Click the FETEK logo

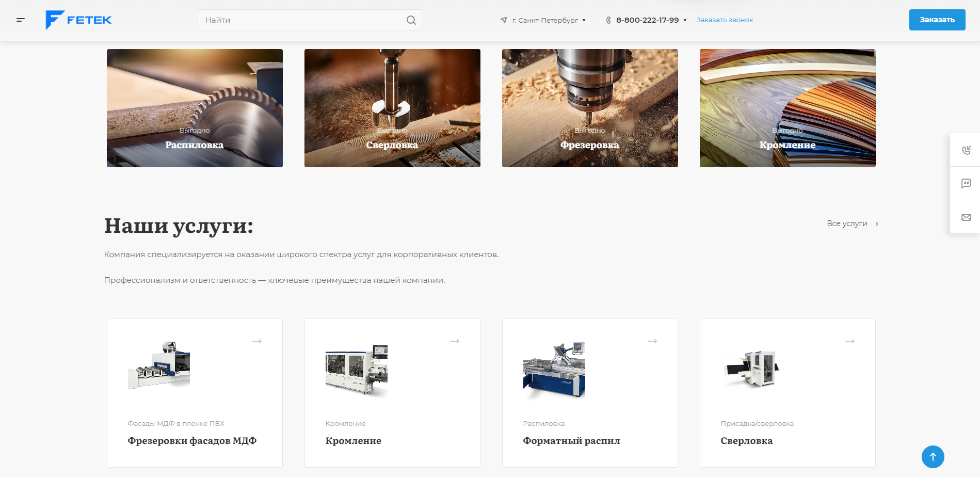coord(78,20)
